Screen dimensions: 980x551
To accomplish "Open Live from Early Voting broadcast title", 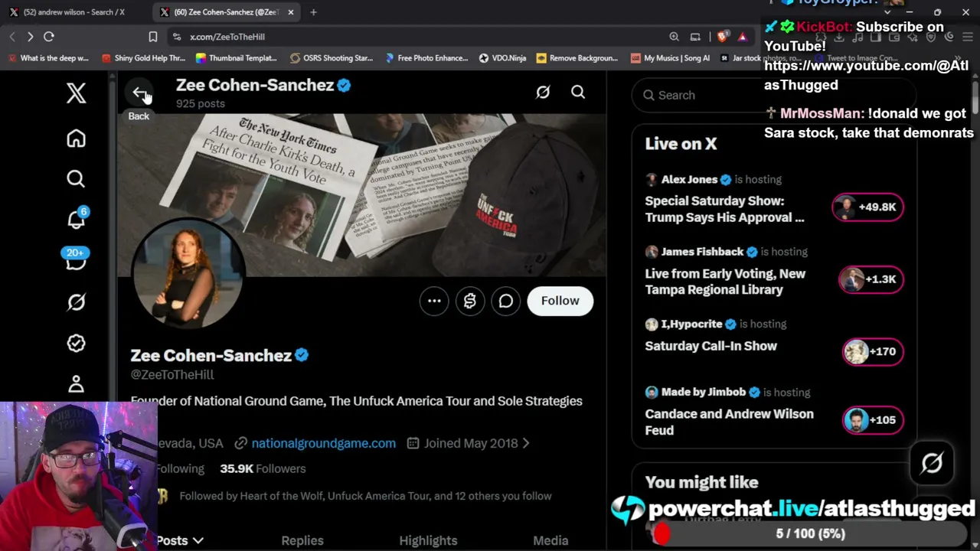I will pyautogui.click(x=725, y=282).
